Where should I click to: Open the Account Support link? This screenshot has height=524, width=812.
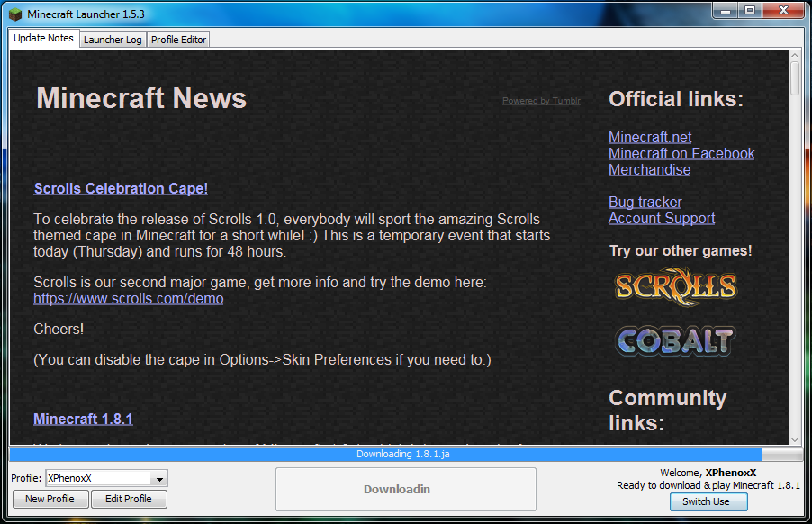pos(662,219)
